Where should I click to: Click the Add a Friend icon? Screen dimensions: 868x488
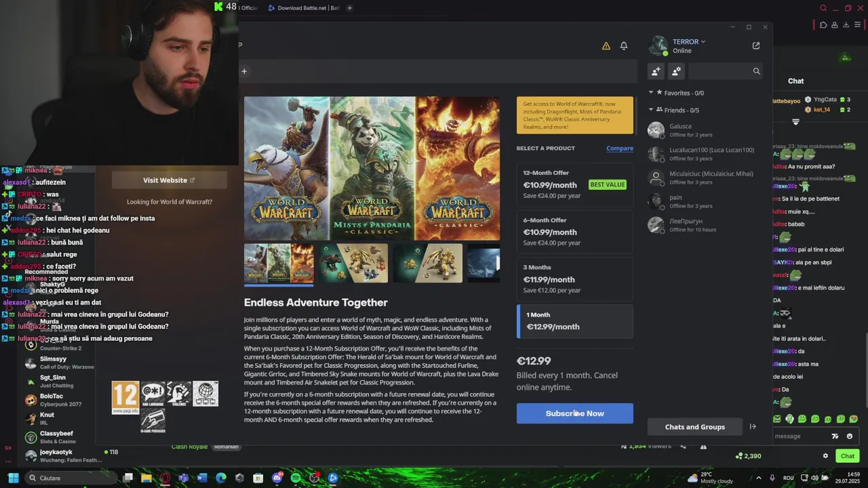coord(656,71)
